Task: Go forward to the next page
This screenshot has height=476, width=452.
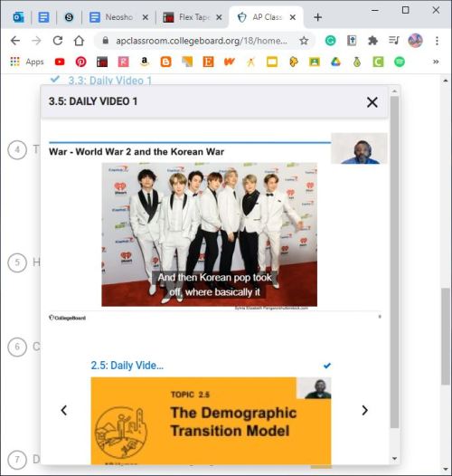Action: click(36, 41)
